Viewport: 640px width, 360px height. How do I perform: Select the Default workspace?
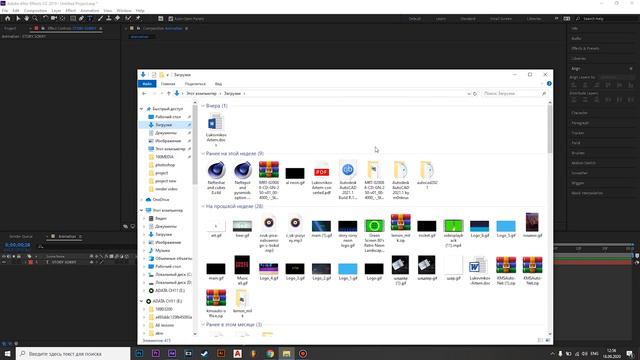(x=414, y=19)
